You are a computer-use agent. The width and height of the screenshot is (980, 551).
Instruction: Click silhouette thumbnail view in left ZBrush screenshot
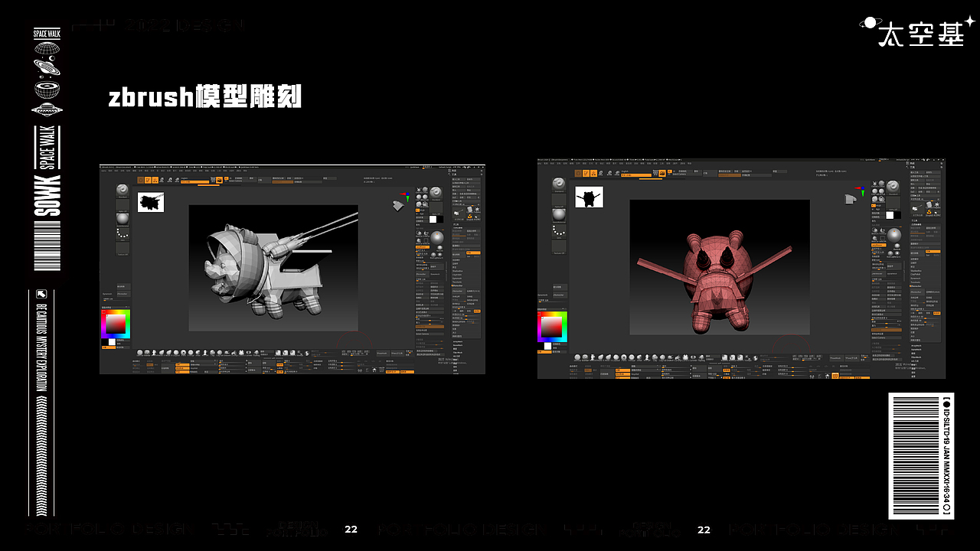(x=151, y=202)
